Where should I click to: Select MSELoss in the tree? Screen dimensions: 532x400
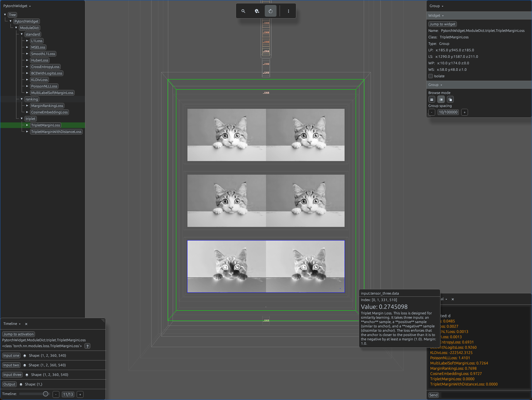tap(38, 47)
